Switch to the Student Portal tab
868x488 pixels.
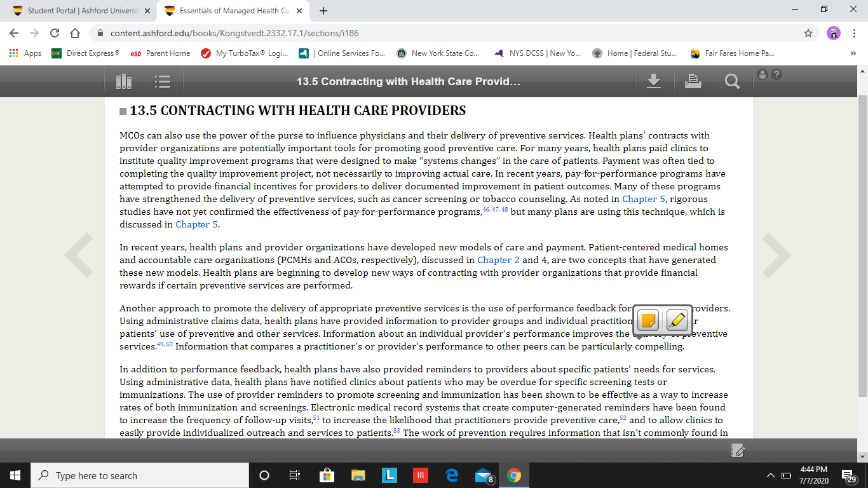81,11
